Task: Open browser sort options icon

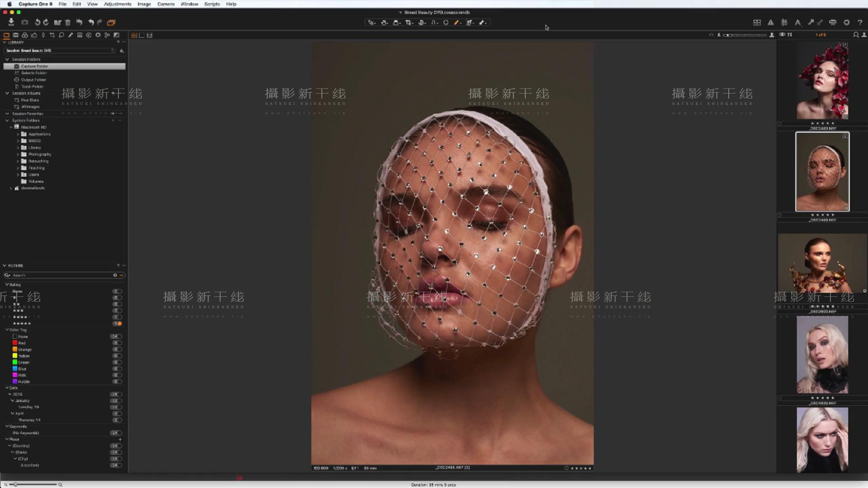Action: click(790, 35)
